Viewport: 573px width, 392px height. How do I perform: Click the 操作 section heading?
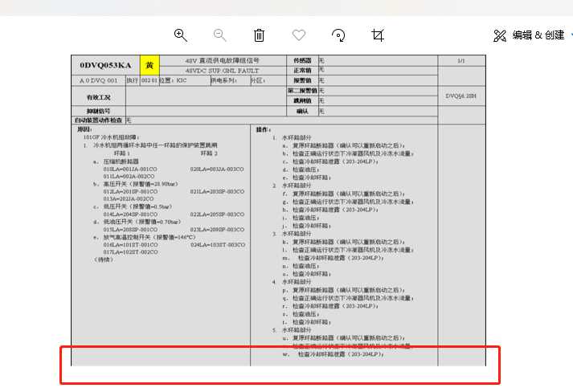point(263,129)
